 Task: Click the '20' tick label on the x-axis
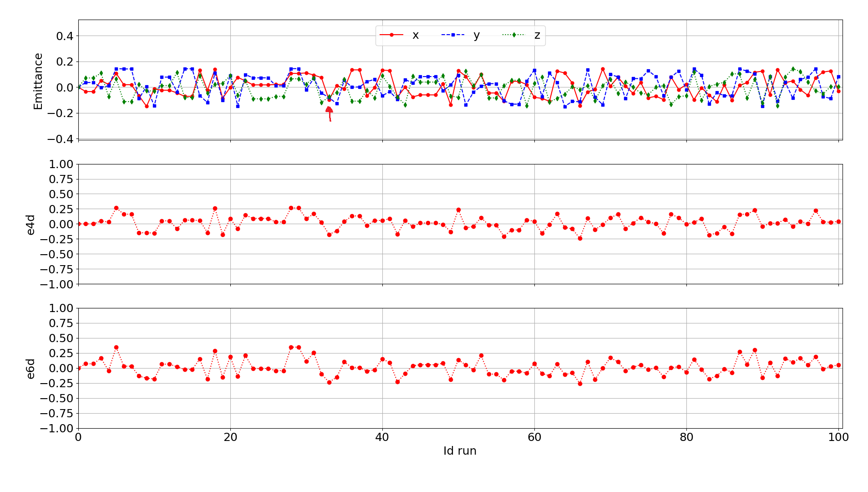(x=230, y=437)
